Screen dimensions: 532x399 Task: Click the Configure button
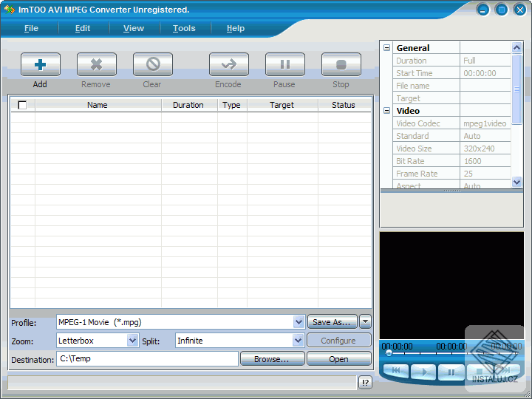pos(338,341)
